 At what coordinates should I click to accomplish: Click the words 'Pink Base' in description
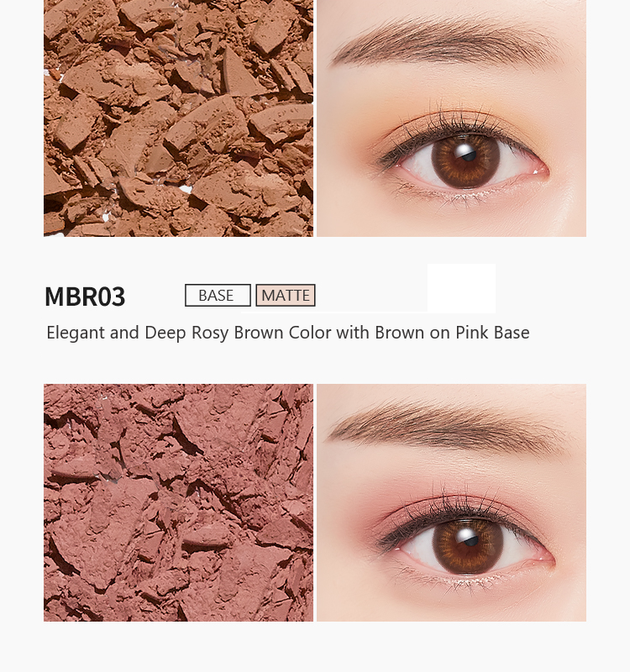[x=492, y=333]
